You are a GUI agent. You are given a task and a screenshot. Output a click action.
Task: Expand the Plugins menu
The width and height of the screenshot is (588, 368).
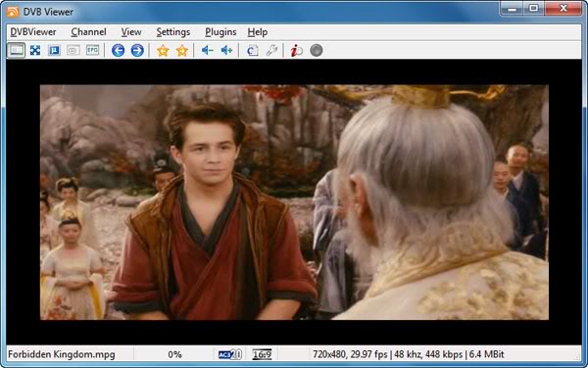click(220, 32)
